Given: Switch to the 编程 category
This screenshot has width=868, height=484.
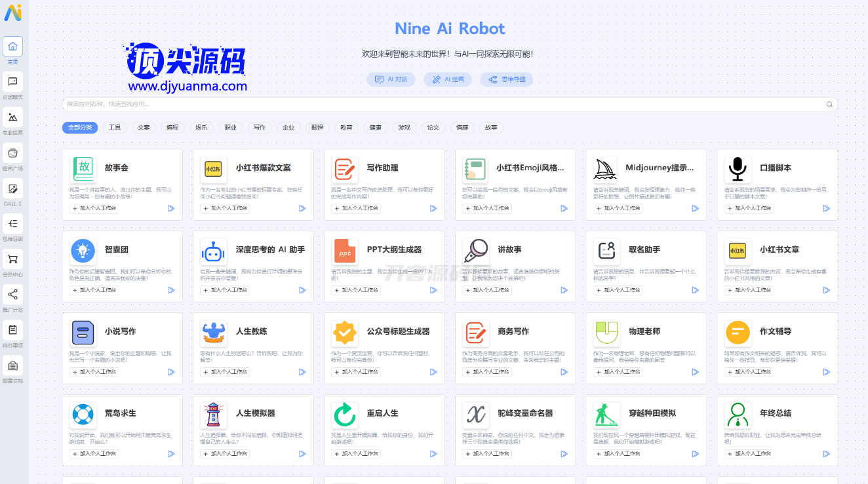Looking at the screenshot, I should tap(172, 127).
